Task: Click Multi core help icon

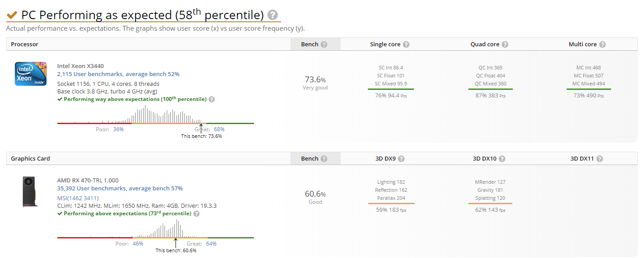Action: pos(602,44)
